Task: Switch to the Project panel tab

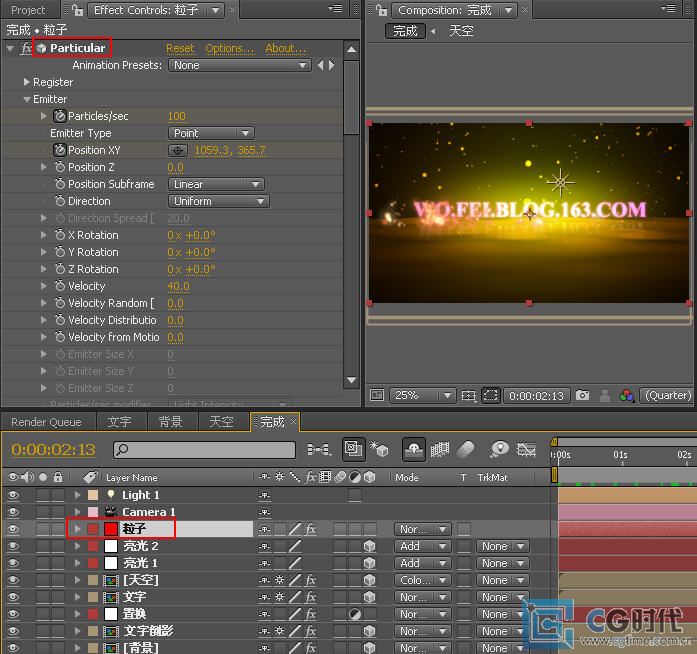Action: [28, 10]
